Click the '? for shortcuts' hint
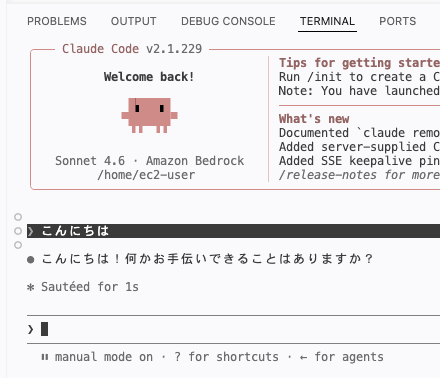The width and height of the screenshot is (440, 378). (226, 357)
